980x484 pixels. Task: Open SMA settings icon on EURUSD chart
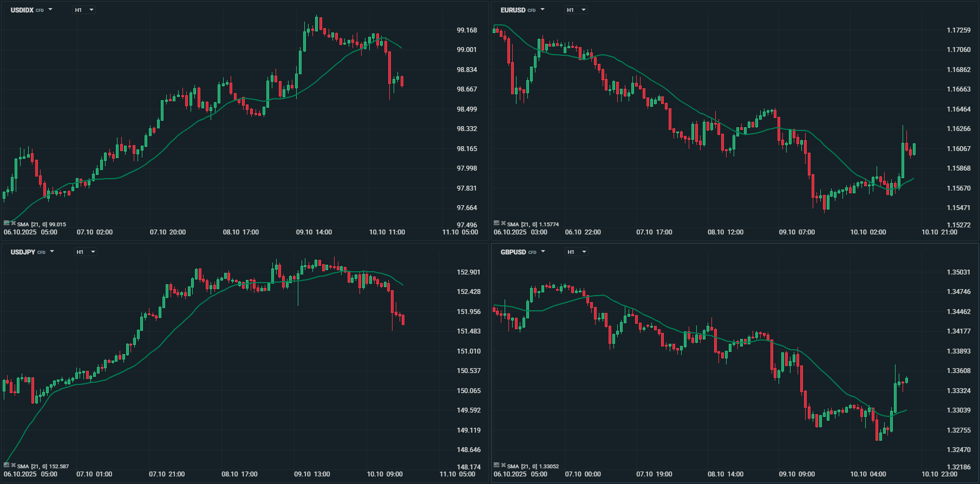pyautogui.click(x=496, y=223)
